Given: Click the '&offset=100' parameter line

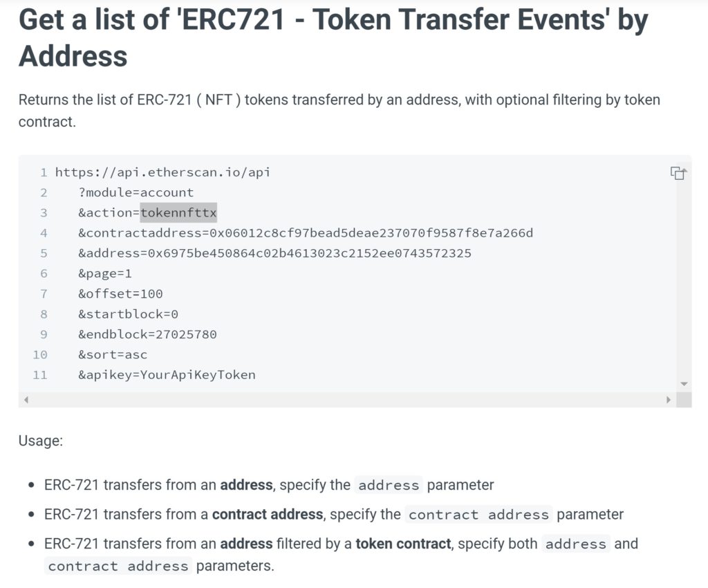Looking at the screenshot, I should point(120,293).
